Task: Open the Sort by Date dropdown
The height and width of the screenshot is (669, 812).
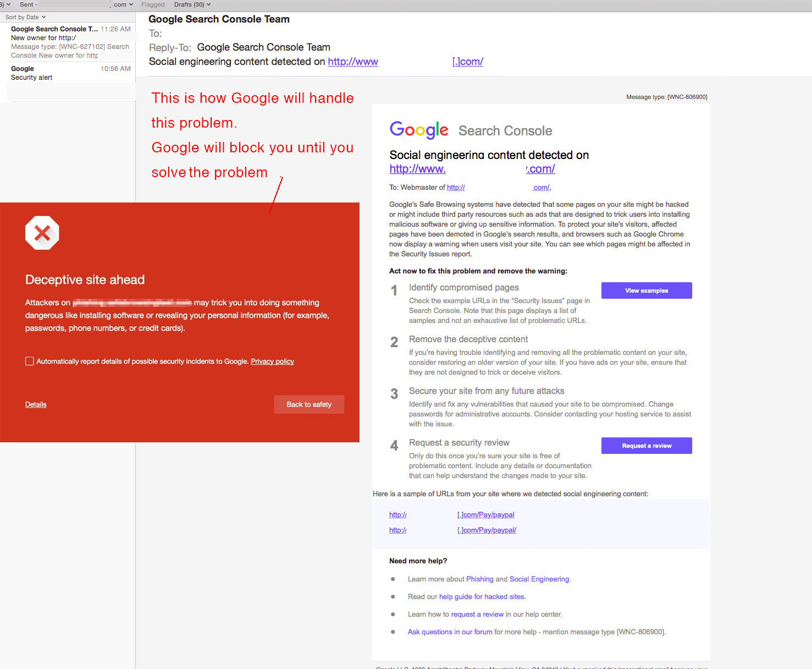Action: click(25, 17)
